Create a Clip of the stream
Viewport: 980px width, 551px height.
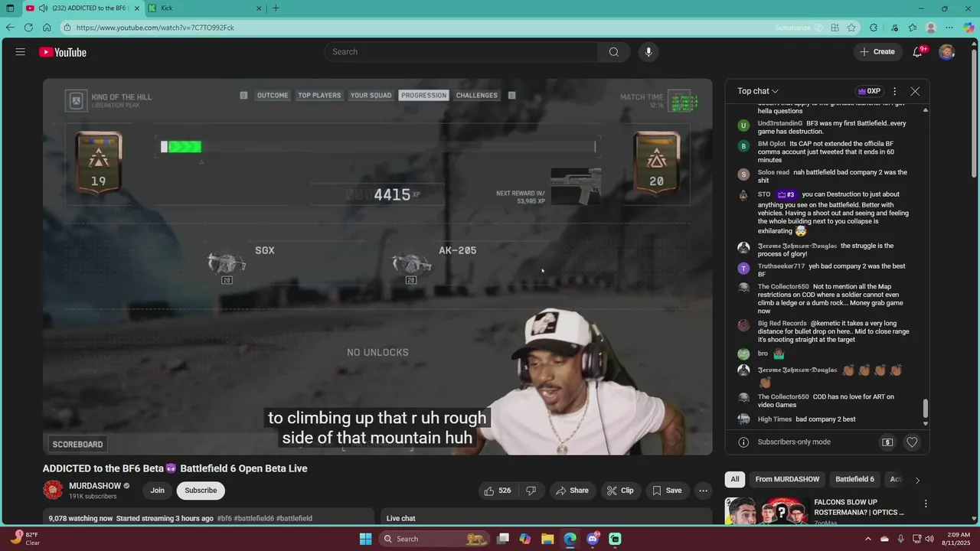coord(620,491)
